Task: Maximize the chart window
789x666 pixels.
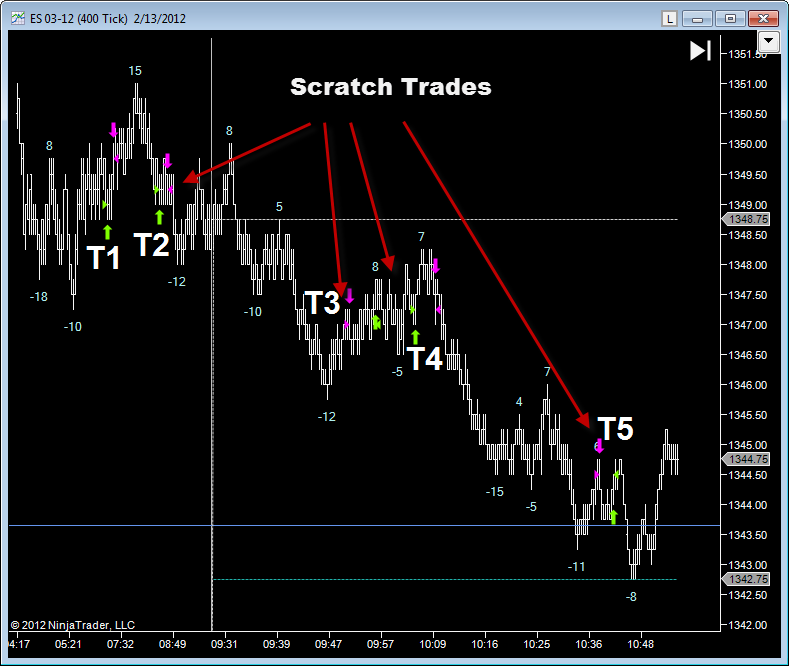Action: [730, 19]
